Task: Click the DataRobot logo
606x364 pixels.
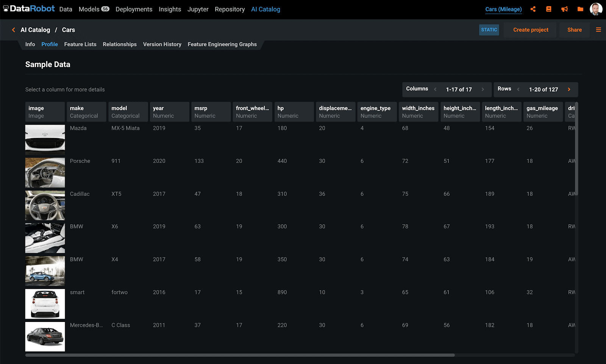Action: [x=29, y=9]
